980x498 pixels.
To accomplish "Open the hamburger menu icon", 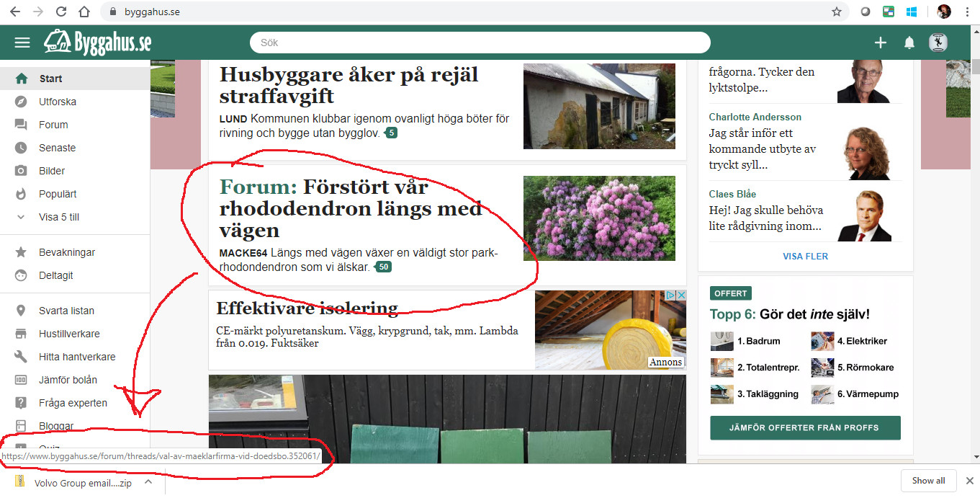I will (22, 43).
